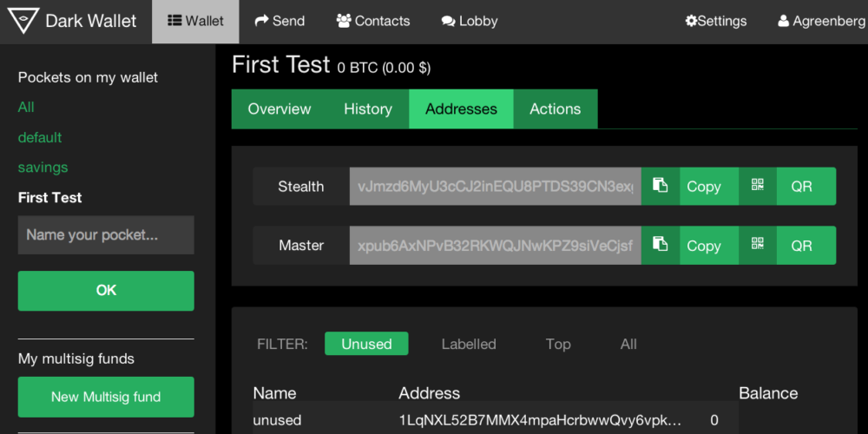This screenshot has width=868, height=434.
Task: Select the savings pocket in the sidebar
Action: pos(43,168)
